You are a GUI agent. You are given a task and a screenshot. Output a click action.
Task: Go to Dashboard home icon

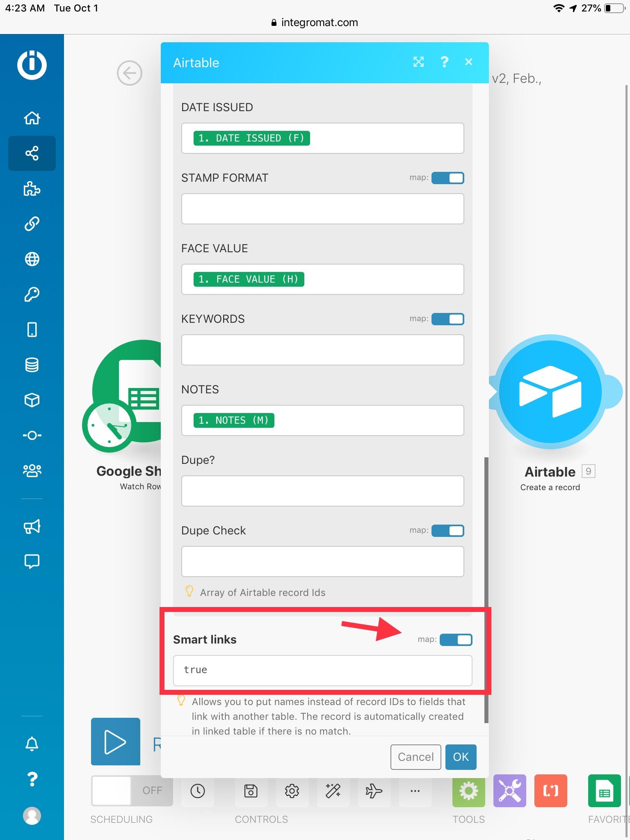(32, 118)
